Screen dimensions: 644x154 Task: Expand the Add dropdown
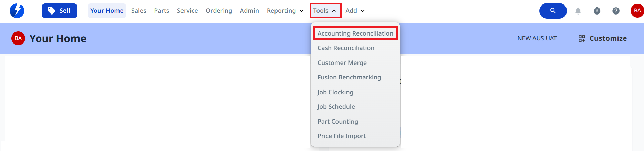click(x=355, y=11)
